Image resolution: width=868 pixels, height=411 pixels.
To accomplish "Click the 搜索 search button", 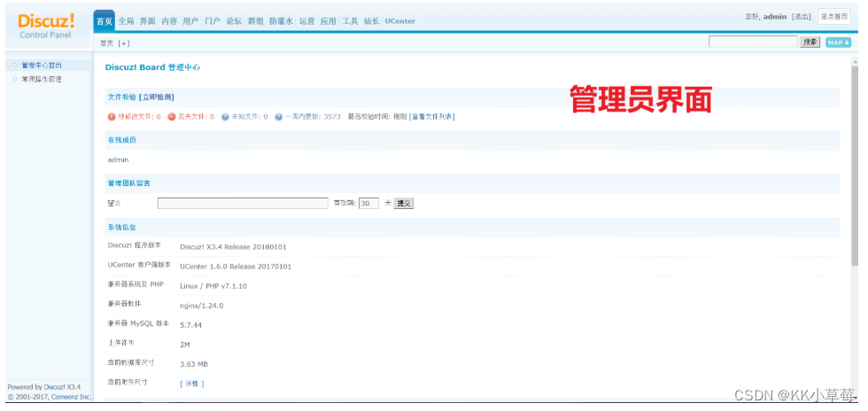I will [810, 43].
